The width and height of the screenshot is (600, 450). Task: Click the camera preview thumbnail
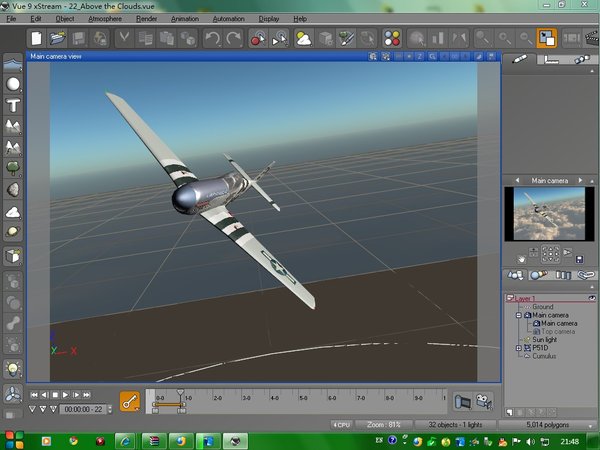click(x=549, y=213)
